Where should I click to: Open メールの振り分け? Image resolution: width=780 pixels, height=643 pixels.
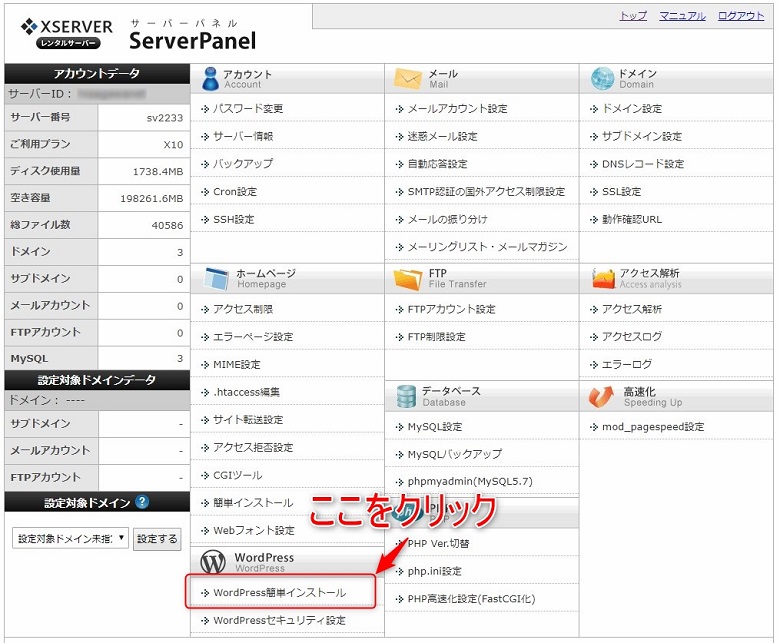click(x=447, y=219)
